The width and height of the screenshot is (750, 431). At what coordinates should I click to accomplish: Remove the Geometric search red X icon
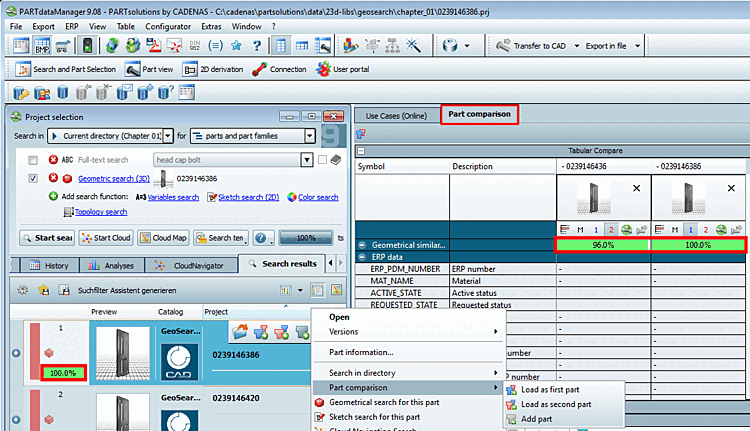(53, 178)
